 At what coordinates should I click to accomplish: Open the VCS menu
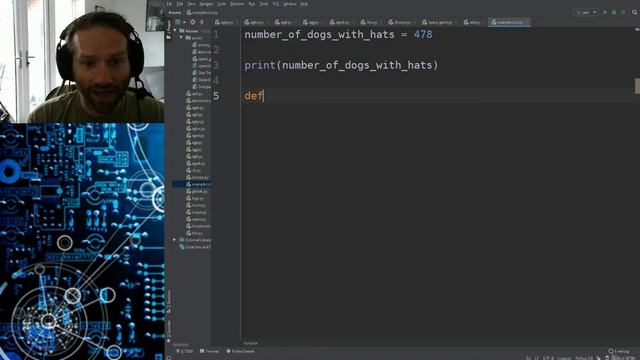coord(276,4)
